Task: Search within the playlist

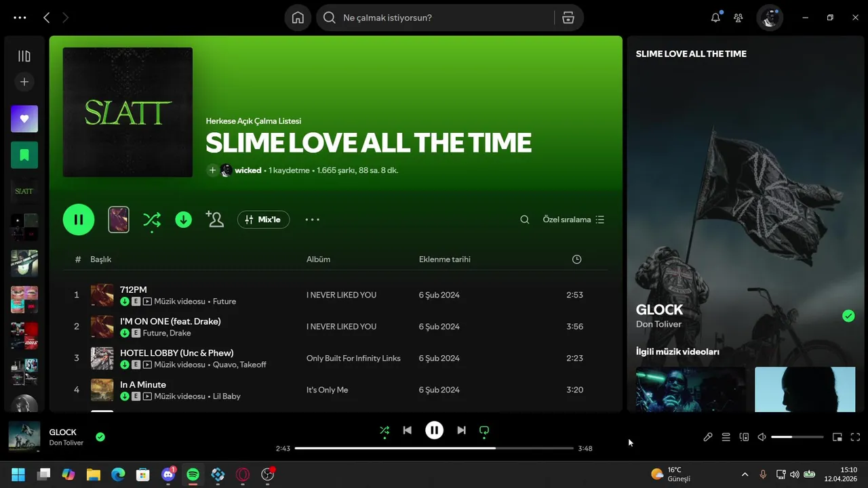Action: pyautogui.click(x=525, y=220)
